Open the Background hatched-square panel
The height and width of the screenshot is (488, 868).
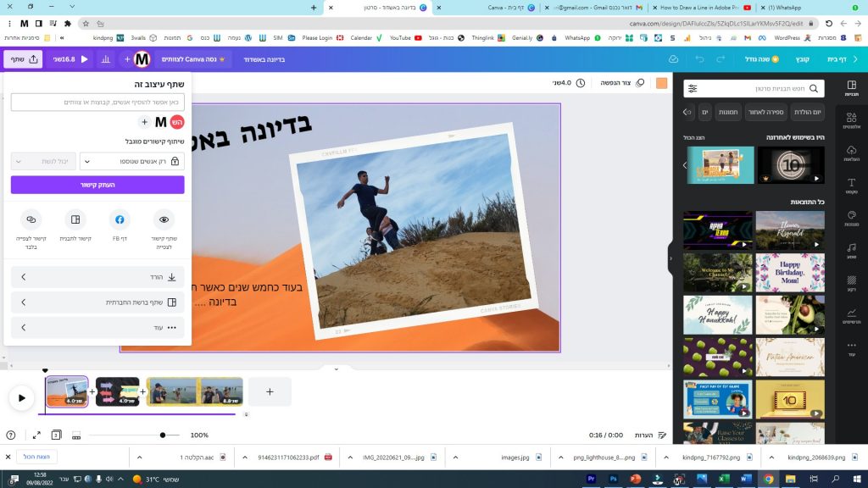(851, 283)
